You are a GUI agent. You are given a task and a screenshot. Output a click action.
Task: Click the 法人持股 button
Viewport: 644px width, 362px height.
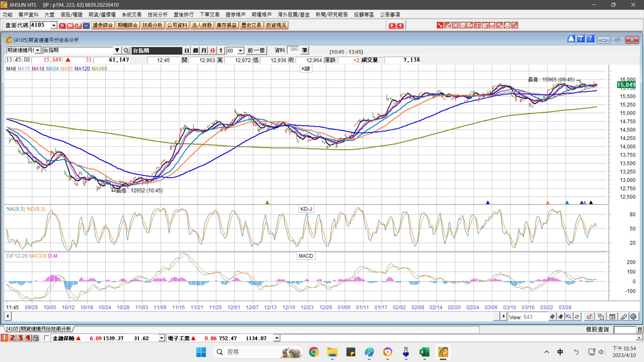tap(202, 25)
